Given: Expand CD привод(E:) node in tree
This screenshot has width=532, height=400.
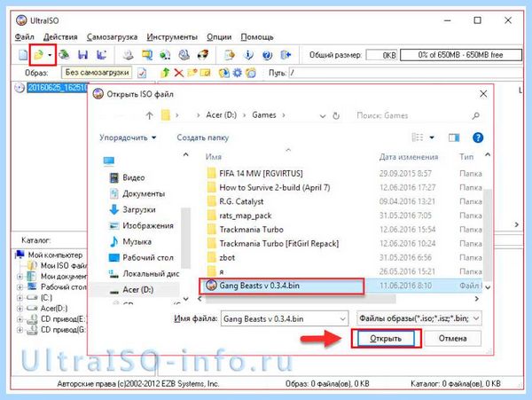Looking at the screenshot, I should pos(20,319).
